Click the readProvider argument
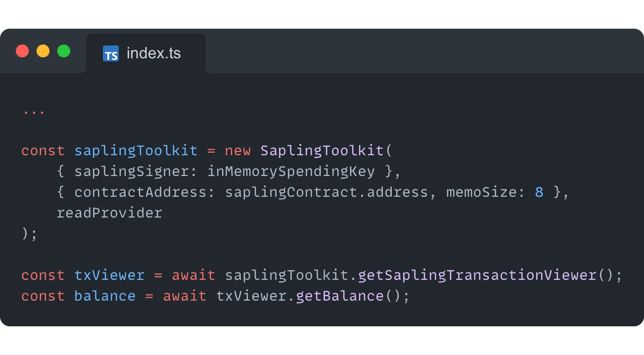Screen dimensions: 644x355 (x=110, y=213)
